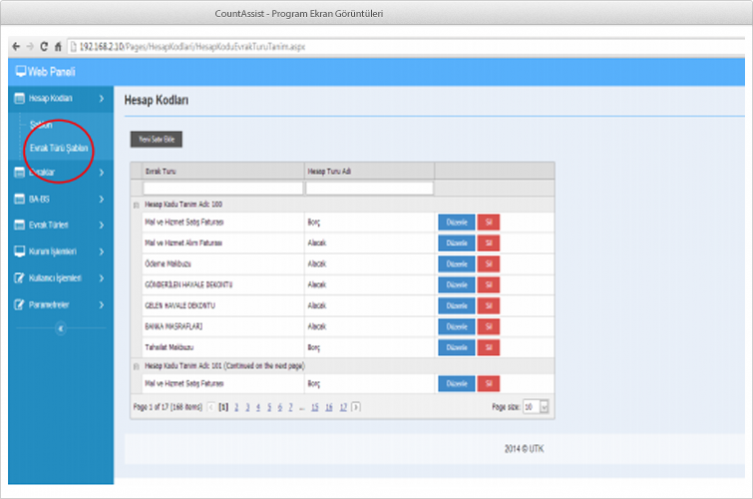Click the browser reload icon
753x499 pixels.
pyautogui.click(x=43, y=47)
